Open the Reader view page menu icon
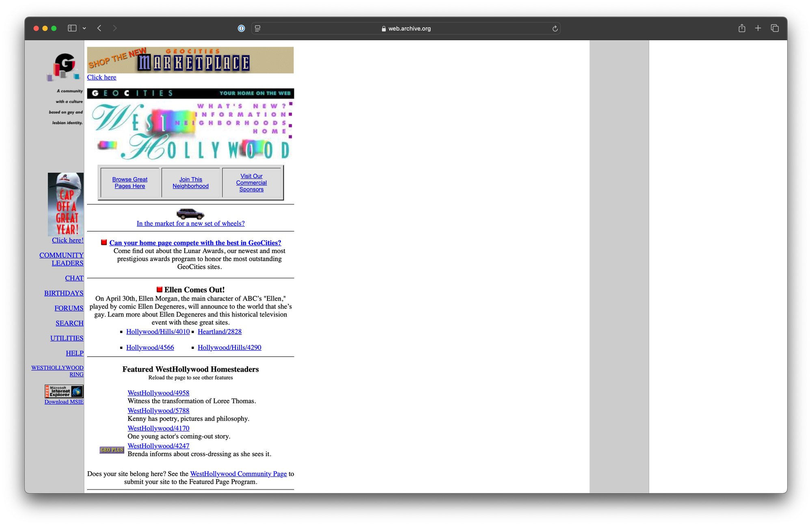812x526 pixels. 257,28
